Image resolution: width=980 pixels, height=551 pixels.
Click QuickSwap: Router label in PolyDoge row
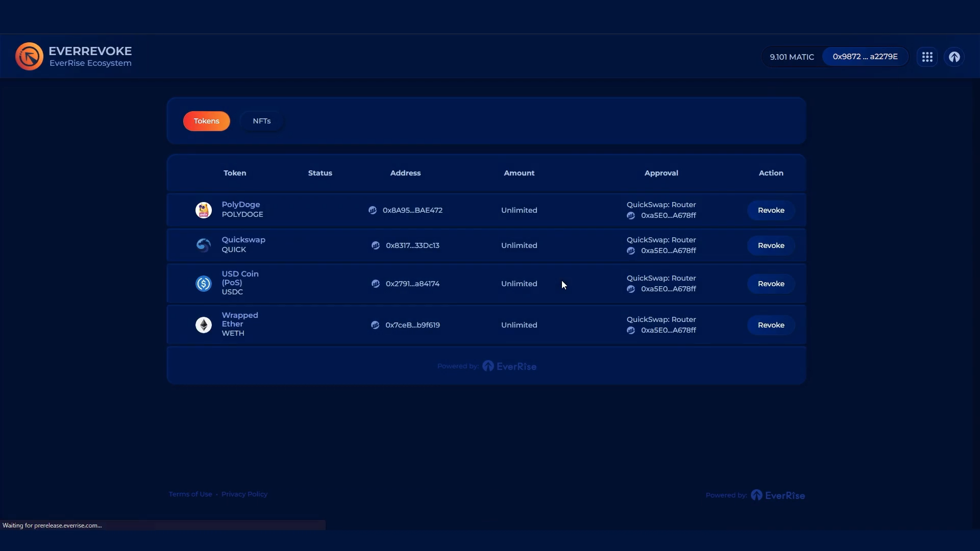coord(661,205)
